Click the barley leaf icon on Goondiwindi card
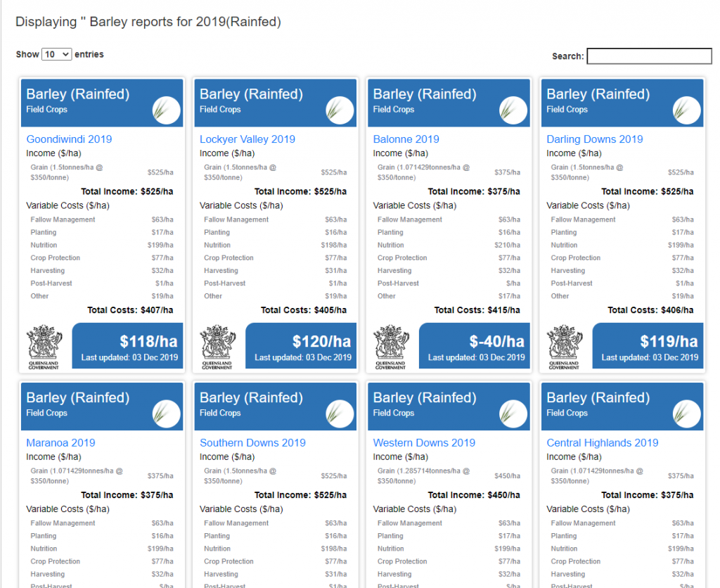 [x=167, y=110]
